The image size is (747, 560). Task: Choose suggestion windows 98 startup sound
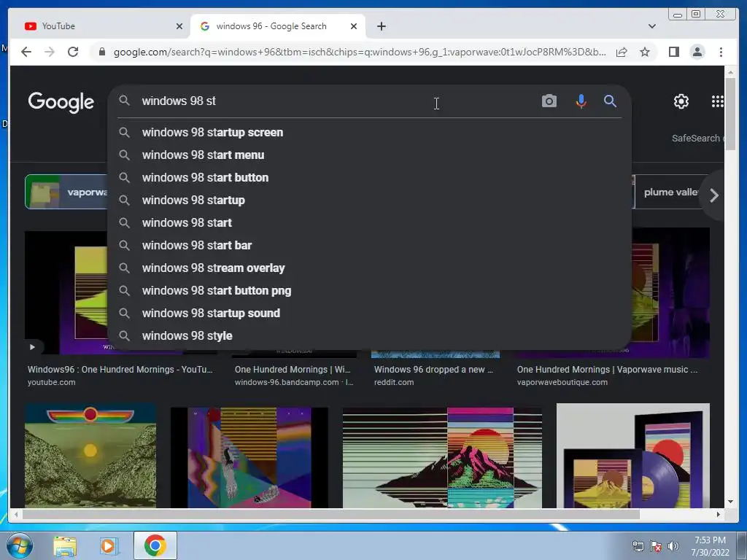pyautogui.click(x=369, y=314)
